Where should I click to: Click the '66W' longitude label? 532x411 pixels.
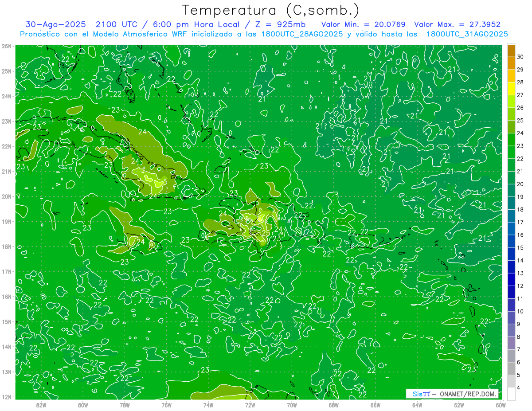376,405
